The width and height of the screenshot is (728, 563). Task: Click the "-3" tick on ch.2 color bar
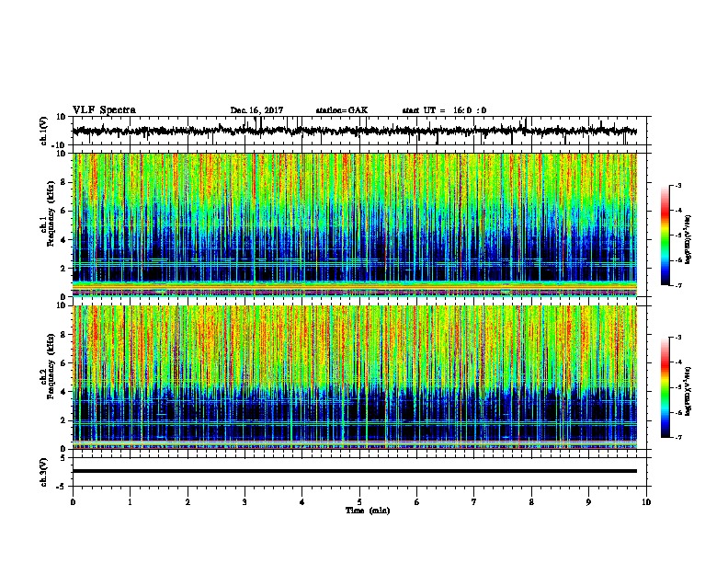pos(677,338)
